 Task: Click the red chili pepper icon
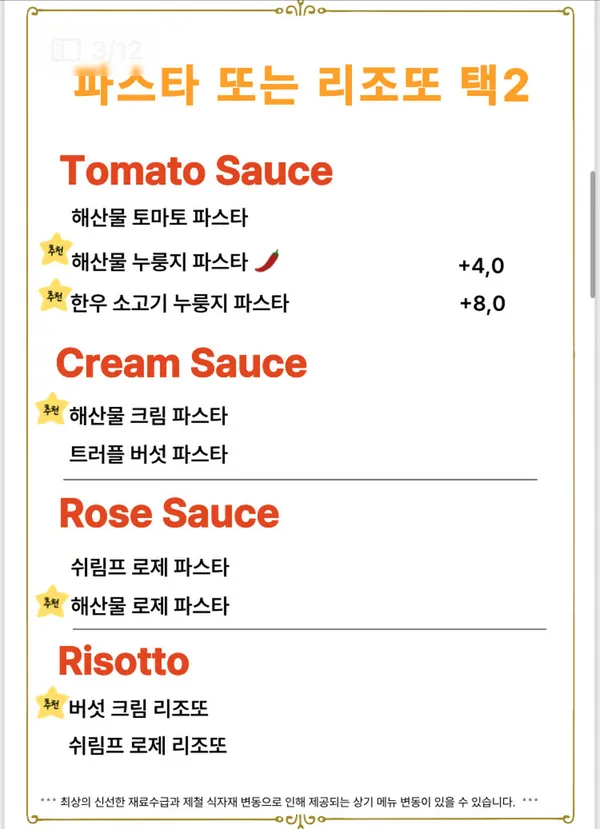click(x=267, y=261)
